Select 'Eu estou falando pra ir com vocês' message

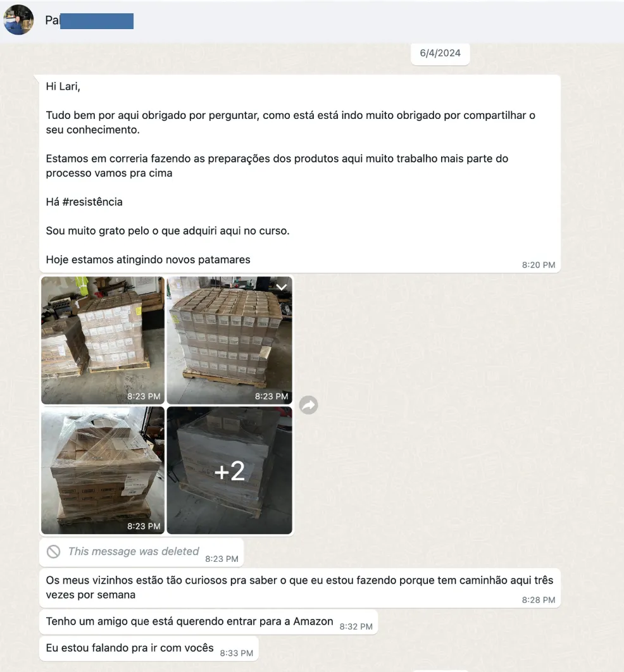[149, 649]
